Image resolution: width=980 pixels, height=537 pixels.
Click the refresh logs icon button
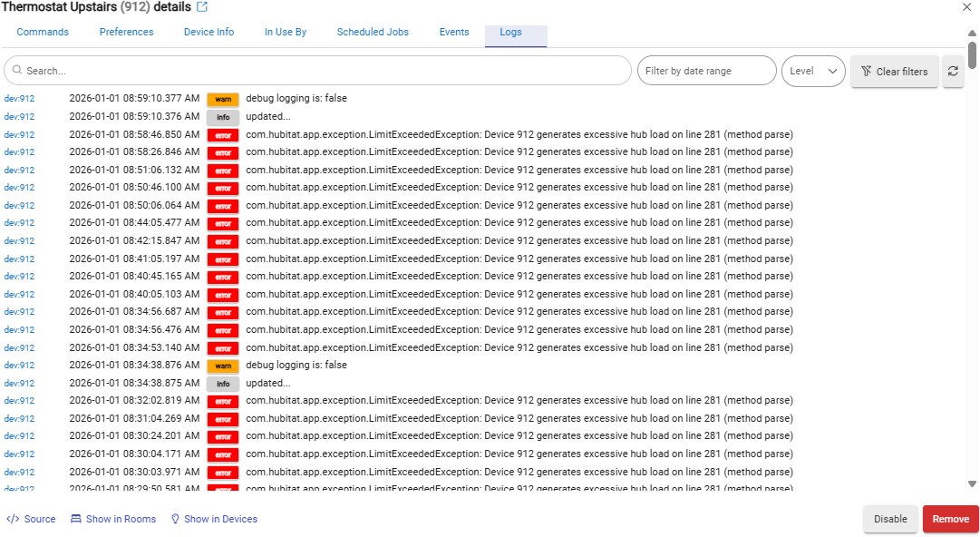coord(953,72)
